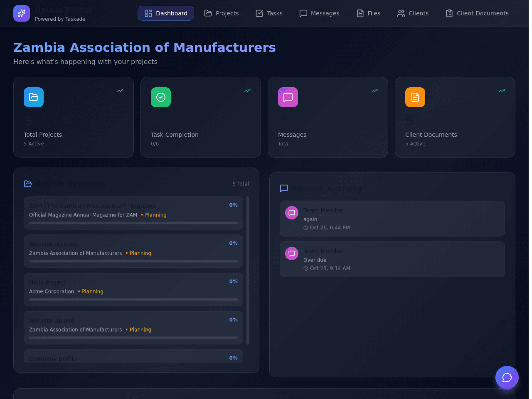
Task: Click the trend arrow icon on Task Completion card
Action: pyautogui.click(x=247, y=91)
